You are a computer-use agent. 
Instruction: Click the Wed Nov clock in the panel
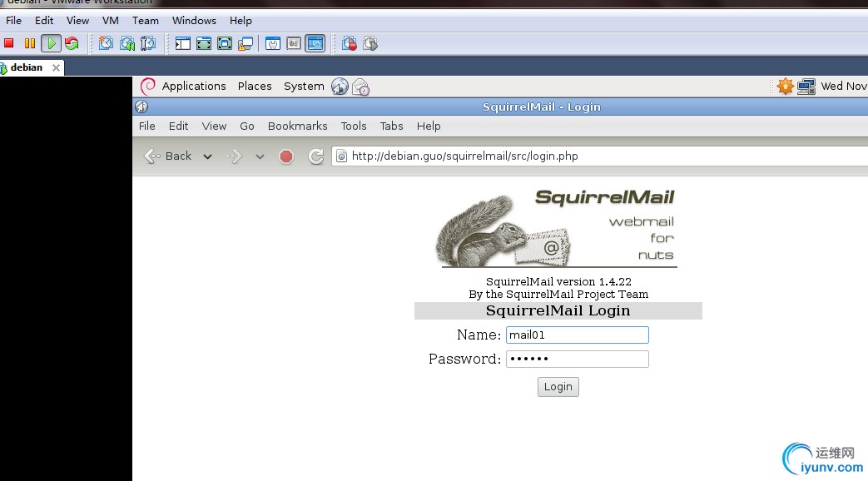click(844, 87)
